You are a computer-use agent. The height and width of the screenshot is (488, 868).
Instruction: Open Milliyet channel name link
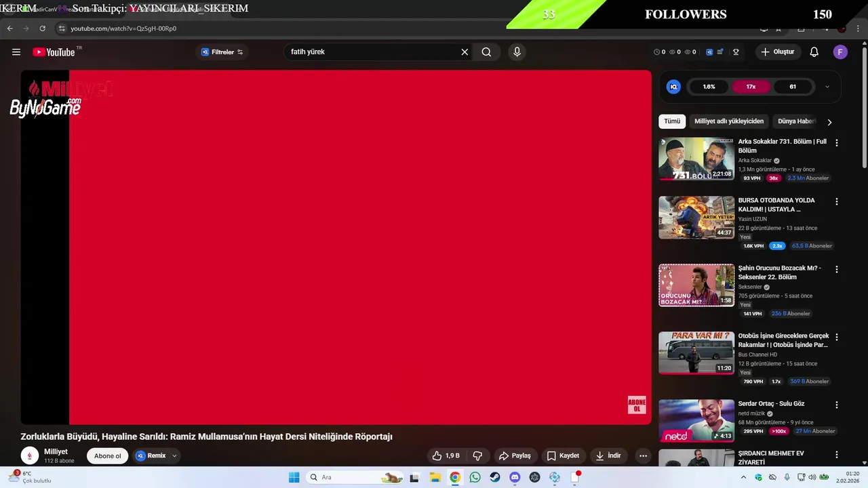56,451
